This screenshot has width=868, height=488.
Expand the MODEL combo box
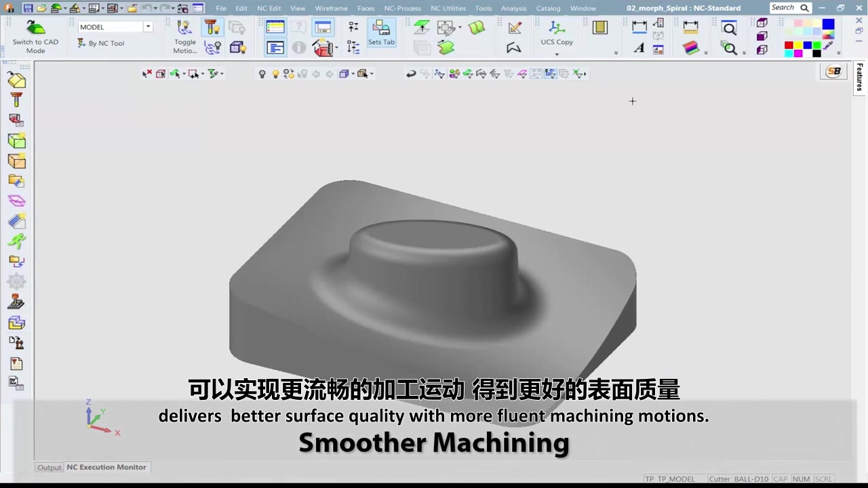pyautogui.click(x=148, y=27)
